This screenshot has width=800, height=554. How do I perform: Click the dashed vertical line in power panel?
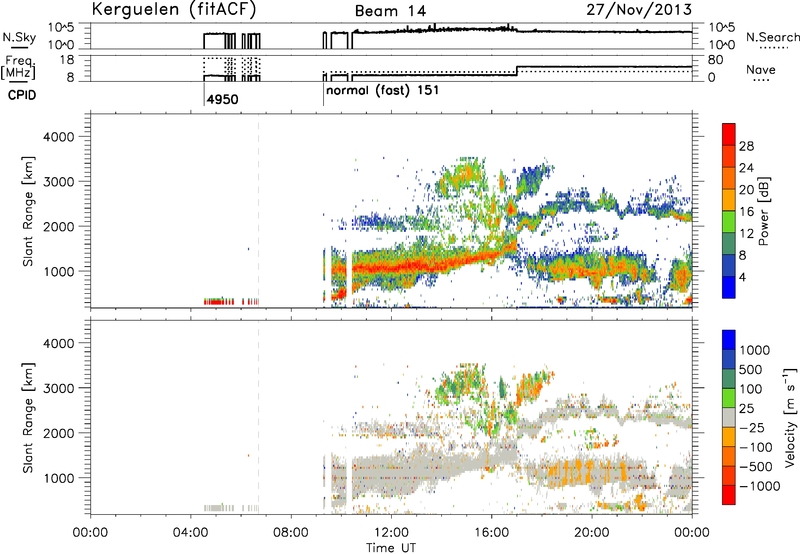[x=258, y=209]
